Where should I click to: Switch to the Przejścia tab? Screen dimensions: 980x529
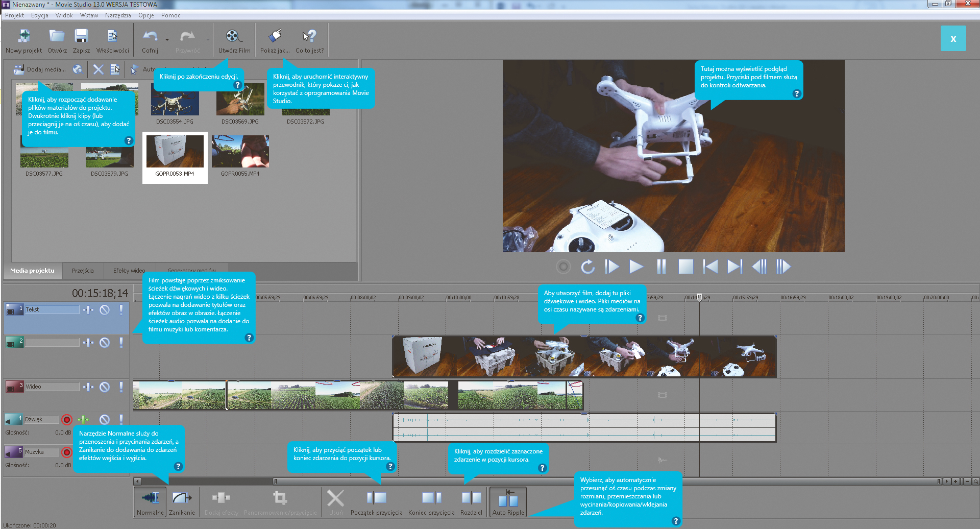point(83,271)
